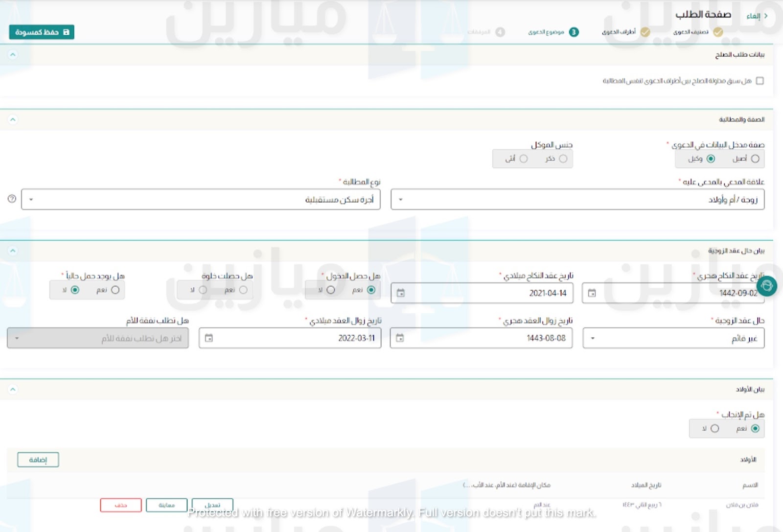Choose ذكر for client gender
Screen dimensions: 783x532
563,159
